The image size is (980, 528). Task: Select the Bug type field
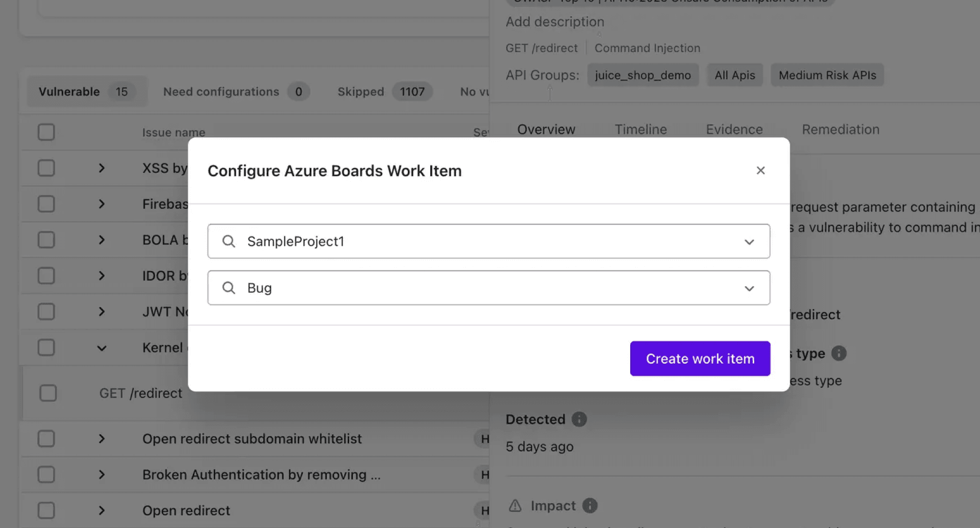[488, 288]
